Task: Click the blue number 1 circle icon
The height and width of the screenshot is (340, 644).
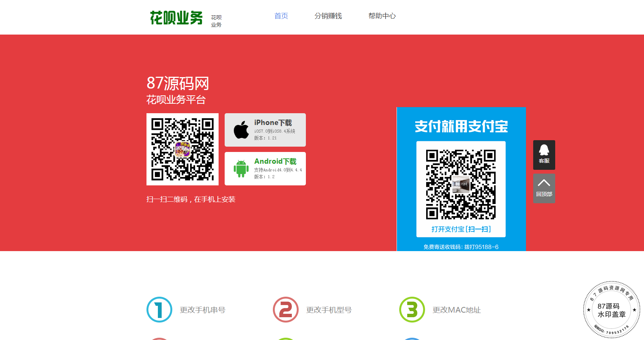Action: (159, 310)
